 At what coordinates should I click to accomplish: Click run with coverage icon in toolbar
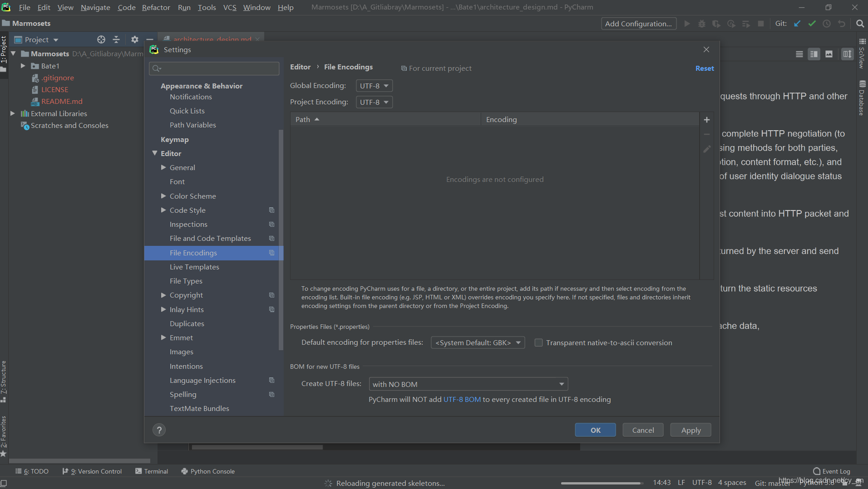[x=716, y=24]
